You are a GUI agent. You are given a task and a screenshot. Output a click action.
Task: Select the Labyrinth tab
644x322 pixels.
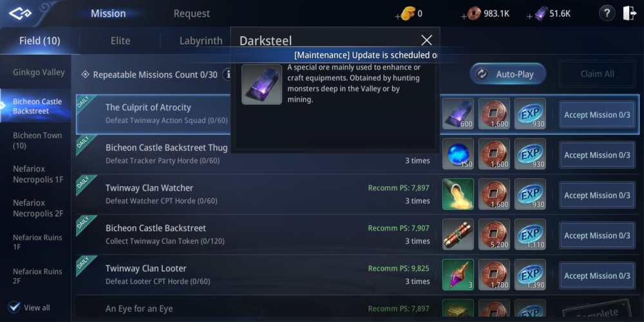point(201,41)
